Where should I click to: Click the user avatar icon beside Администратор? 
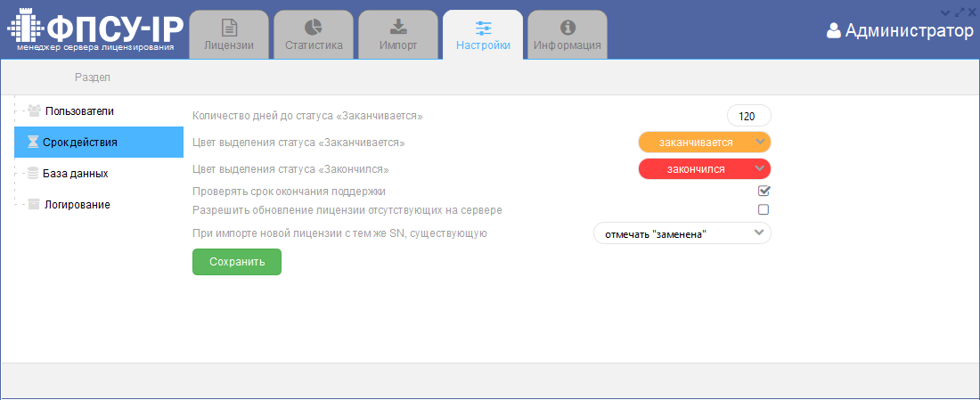[834, 31]
